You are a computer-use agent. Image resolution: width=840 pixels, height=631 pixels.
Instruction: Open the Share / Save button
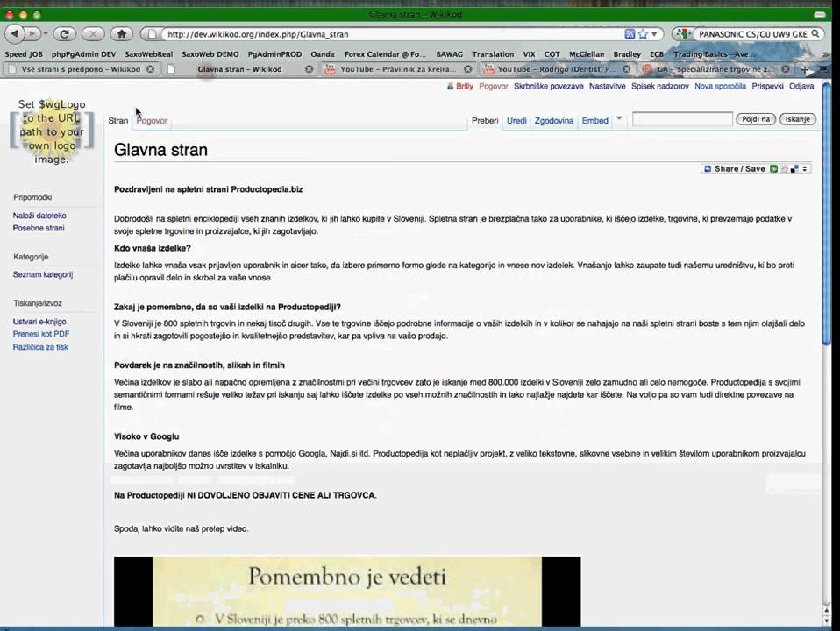coord(739,169)
